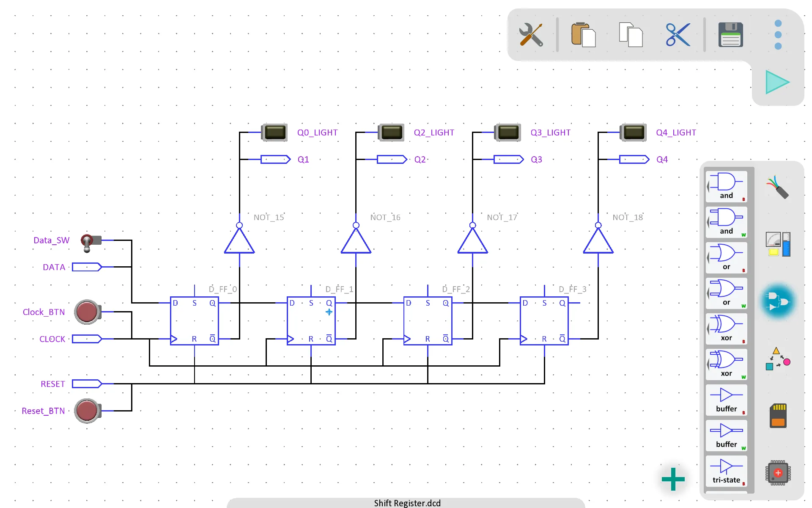The height and width of the screenshot is (508, 812).
Task: Select the DATA input port
Action: [x=87, y=267]
